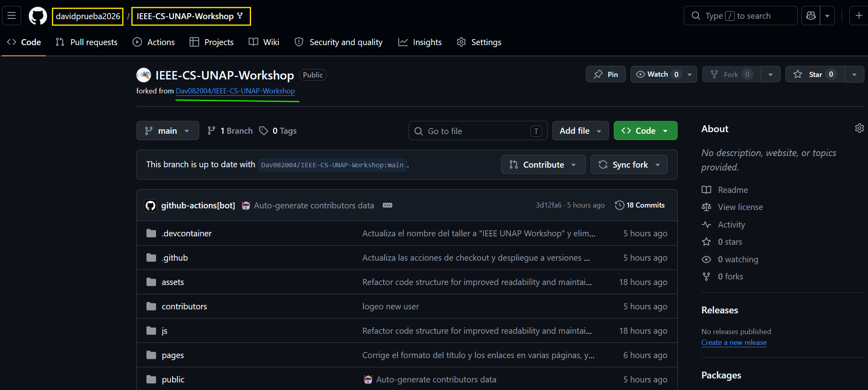Open the Releases heading link
This screenshot has height=390, width=868.
pos(720,310)
